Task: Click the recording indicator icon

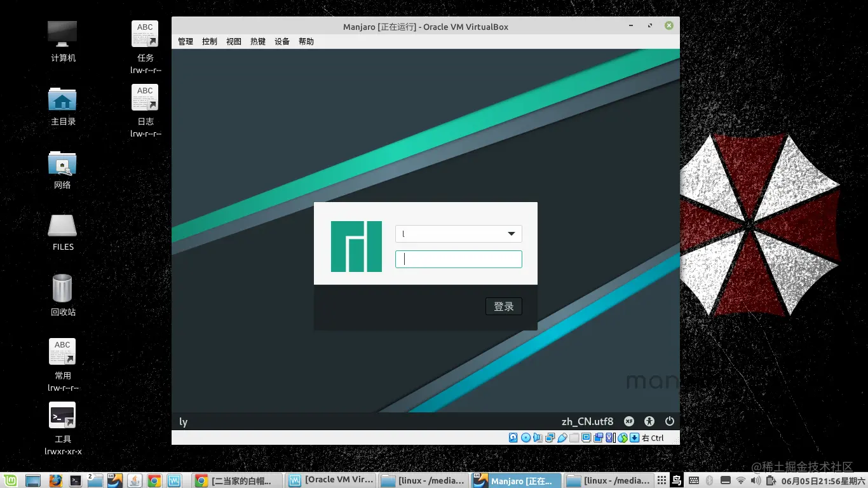Action: tap(599, 438)
